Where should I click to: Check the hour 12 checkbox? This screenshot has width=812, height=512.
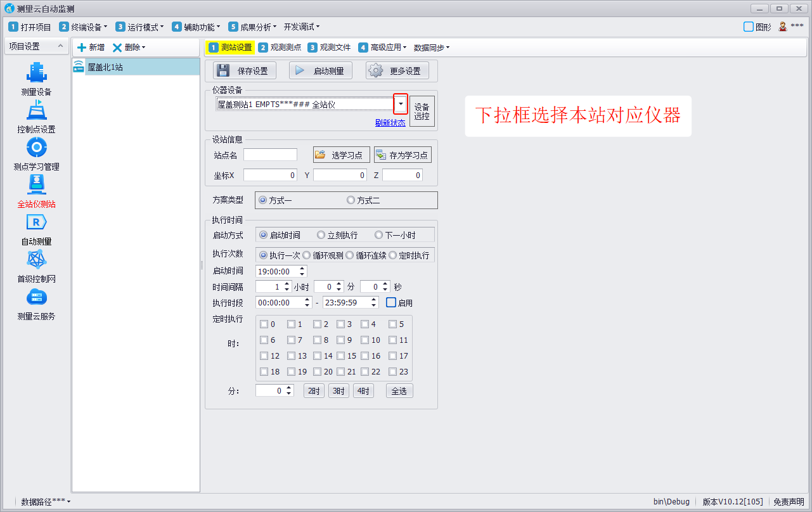[x=264, y=356]
